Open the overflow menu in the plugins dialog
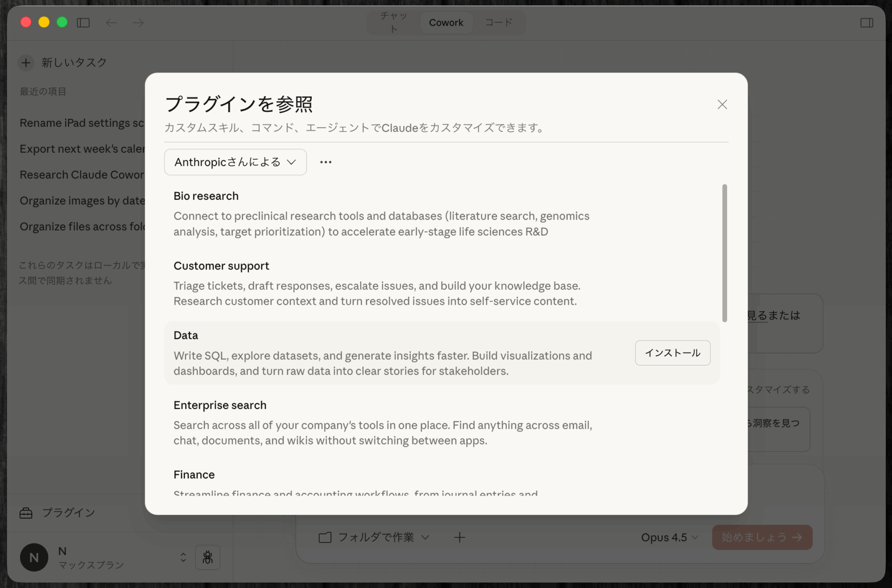Viewport: 892px width, 588px height. click(x=325, y=162)
